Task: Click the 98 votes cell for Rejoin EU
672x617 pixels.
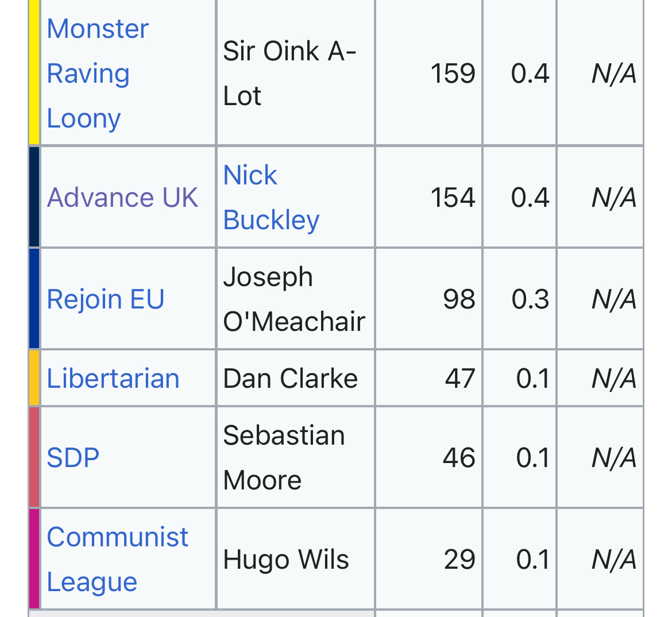Action: coord(459,299)
